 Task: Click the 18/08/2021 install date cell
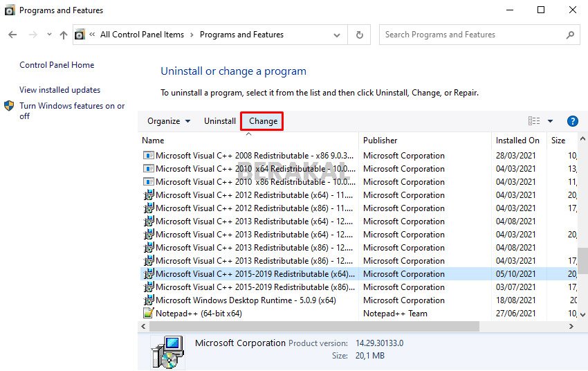tap(515, 300)
